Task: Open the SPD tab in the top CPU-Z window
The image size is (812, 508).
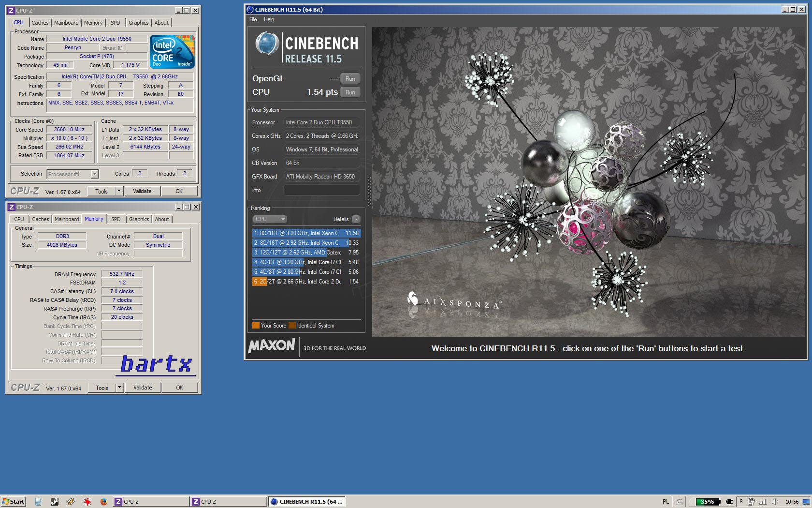Action: [x=116, y=23]
